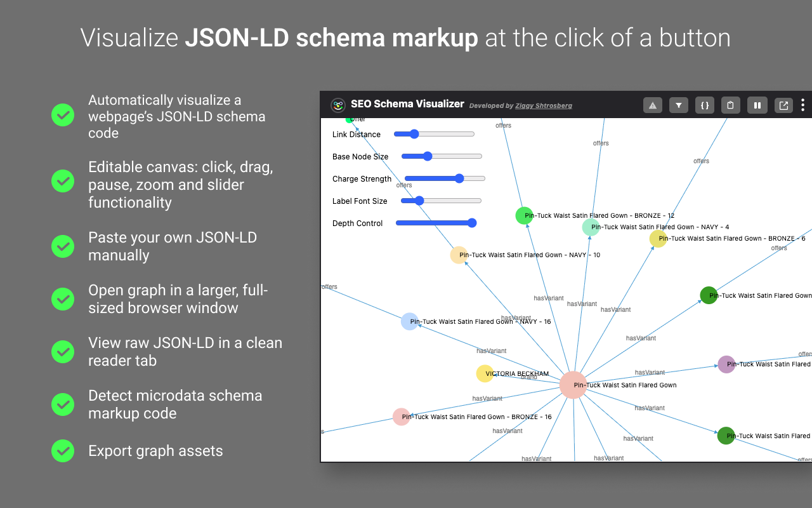Viewport: 812px width, 508px height.
Task: Click the Link Distance label
Action: pos(357,135)
